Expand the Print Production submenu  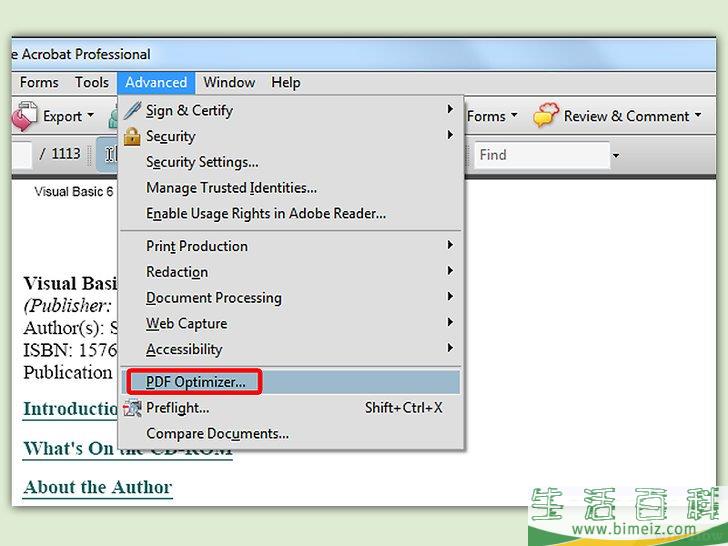coord(197,246)
